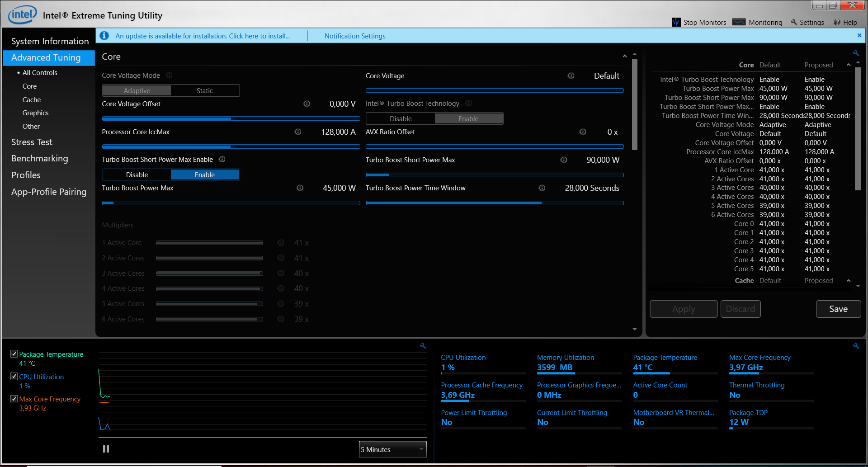The width and height of the screenshot is (868, 467).
Task: Show info for Turbo Boost Short Power Max Enable
Action: (x=222, y=159)
